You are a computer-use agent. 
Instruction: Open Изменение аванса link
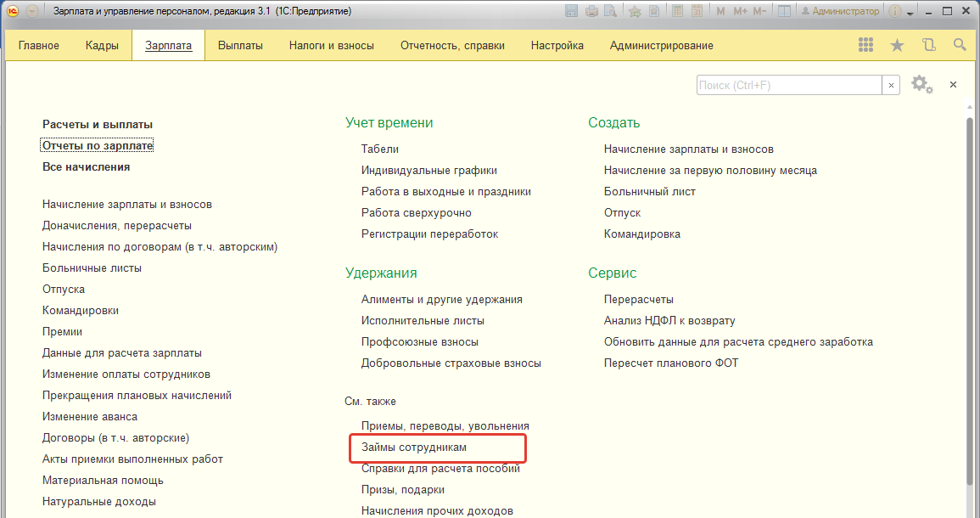point(90,417)
